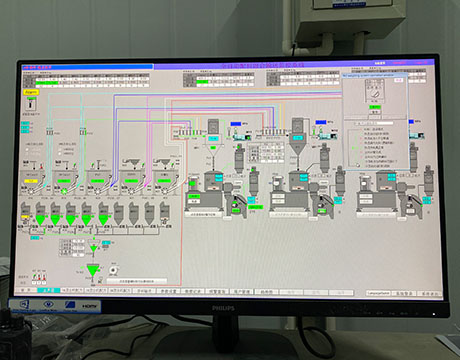The image size is (460, 360).
Task: Click the yellow status field on the first storage tank
Action: pos(31,181)
